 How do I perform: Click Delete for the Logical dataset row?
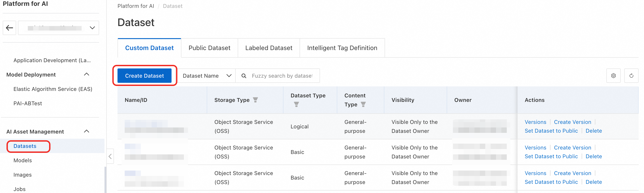pos(594,131)
